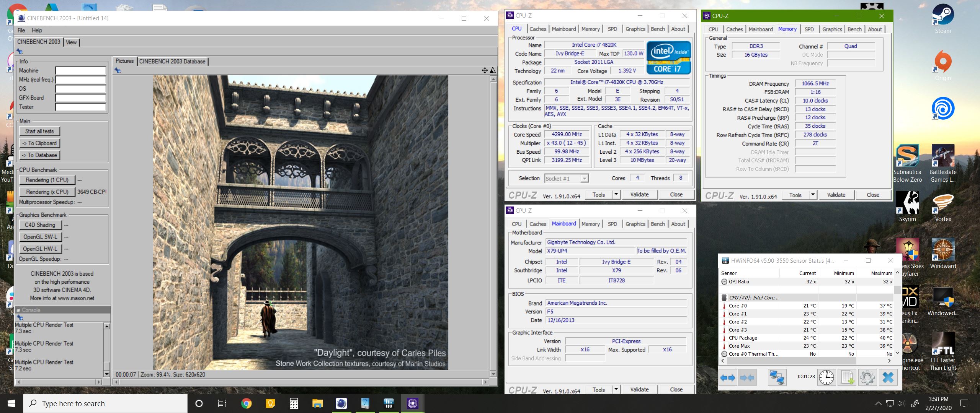The image size is (980, 413).
Task: Open Battlestate Games Launcher desktop icon
Action: [942, 164]
